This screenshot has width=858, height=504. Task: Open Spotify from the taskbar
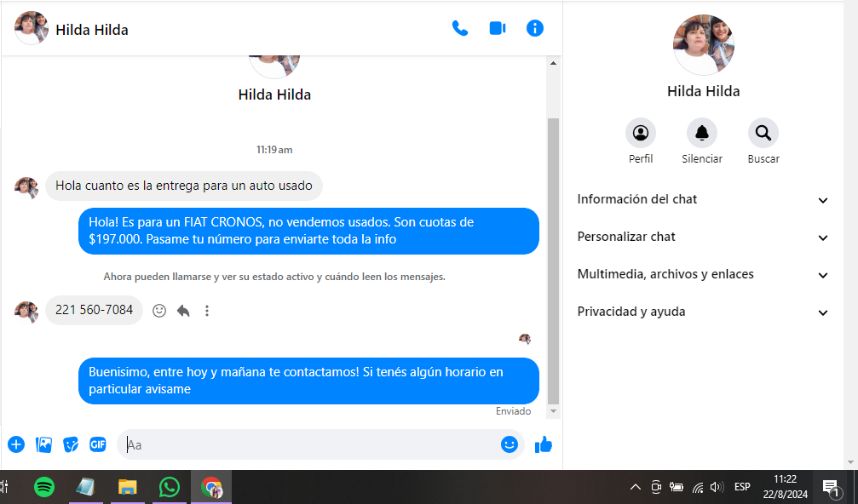pos(44,486)
